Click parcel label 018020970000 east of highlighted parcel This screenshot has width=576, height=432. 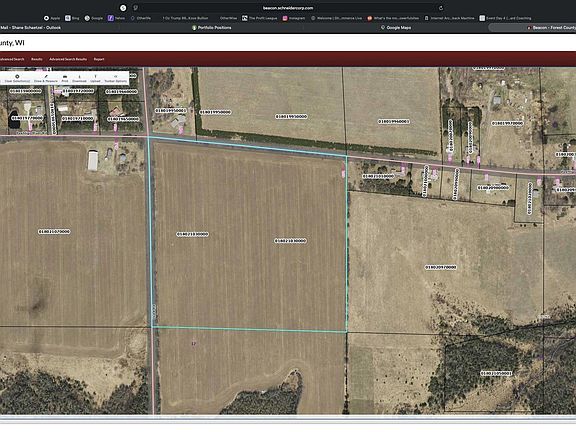tap(440, 267)
